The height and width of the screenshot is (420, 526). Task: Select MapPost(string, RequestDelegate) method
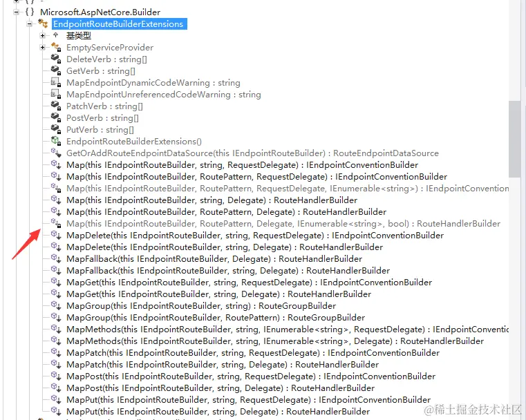251,376
